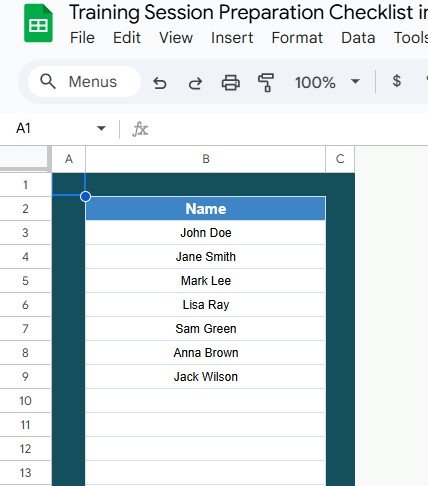
Task: Click the Undo arrow icon
Action: (x=160, y=83)
